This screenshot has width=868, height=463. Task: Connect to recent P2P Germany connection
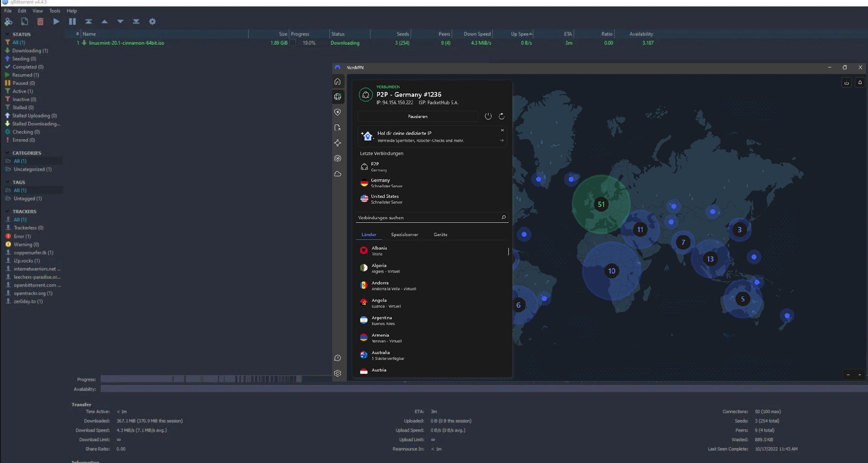tap(432, 167)
